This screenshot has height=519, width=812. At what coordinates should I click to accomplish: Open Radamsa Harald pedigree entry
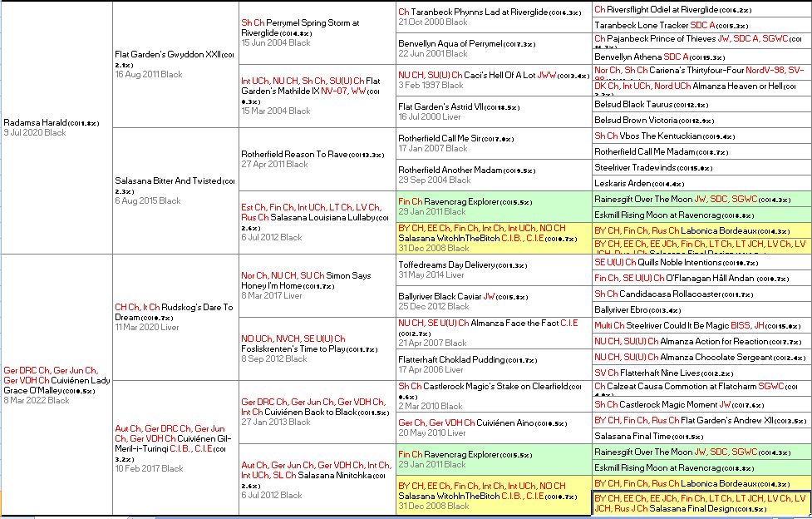coord(37,122)
